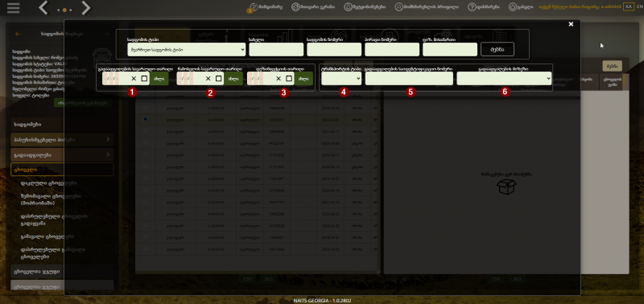Click the three-dots indicator between navigation arrows

point(64,10)
